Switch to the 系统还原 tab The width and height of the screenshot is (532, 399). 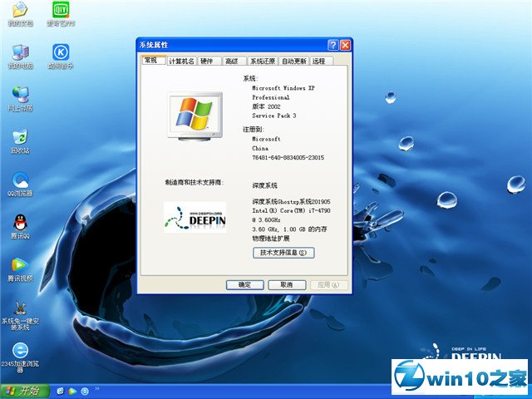tap(263, 61)
